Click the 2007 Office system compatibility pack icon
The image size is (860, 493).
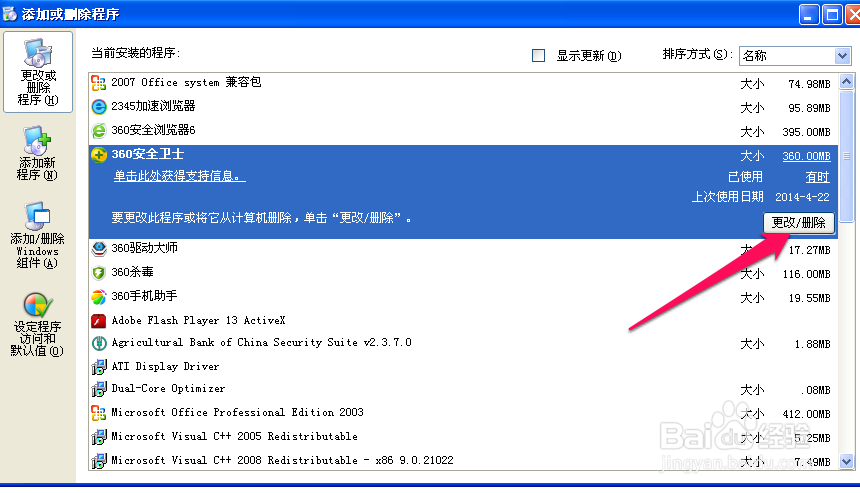coord(99,83)
